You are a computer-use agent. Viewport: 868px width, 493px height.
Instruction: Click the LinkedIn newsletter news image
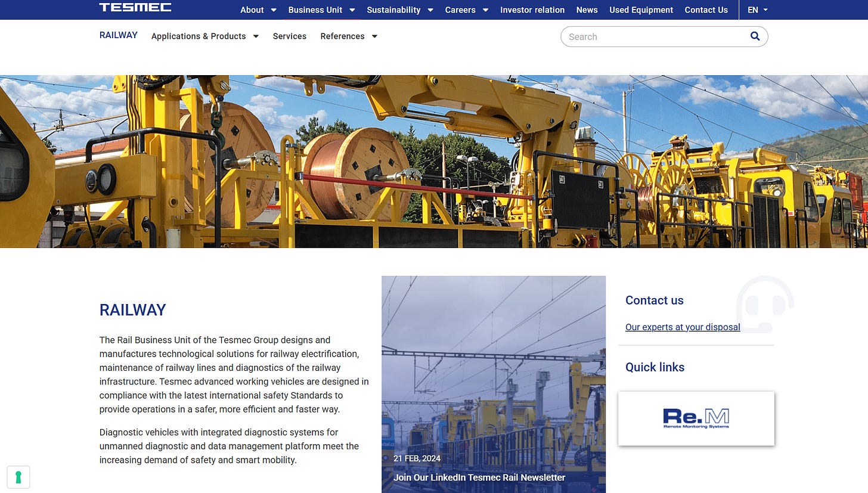(494, 384)
